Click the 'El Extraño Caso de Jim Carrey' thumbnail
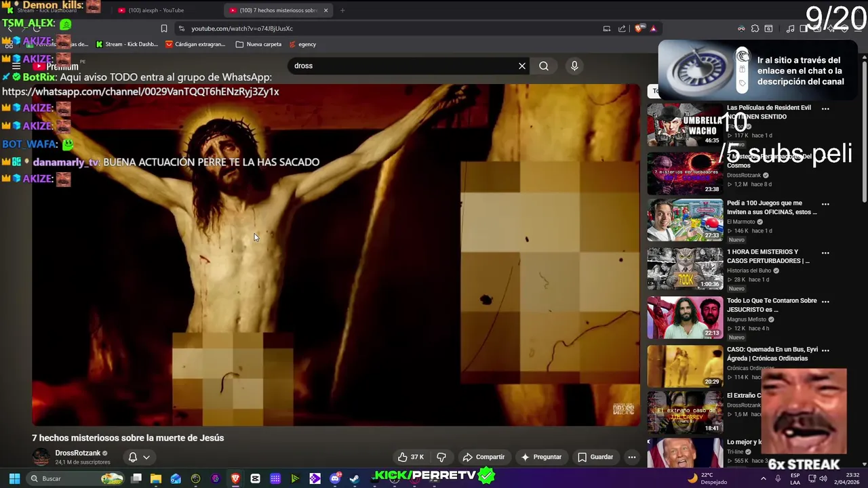 (x=685, y=413)
